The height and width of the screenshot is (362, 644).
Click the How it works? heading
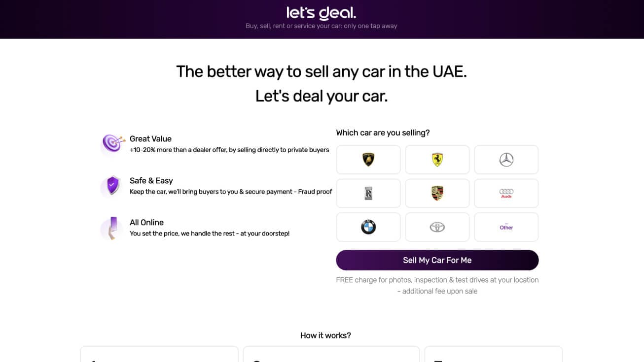coord(325,335)
